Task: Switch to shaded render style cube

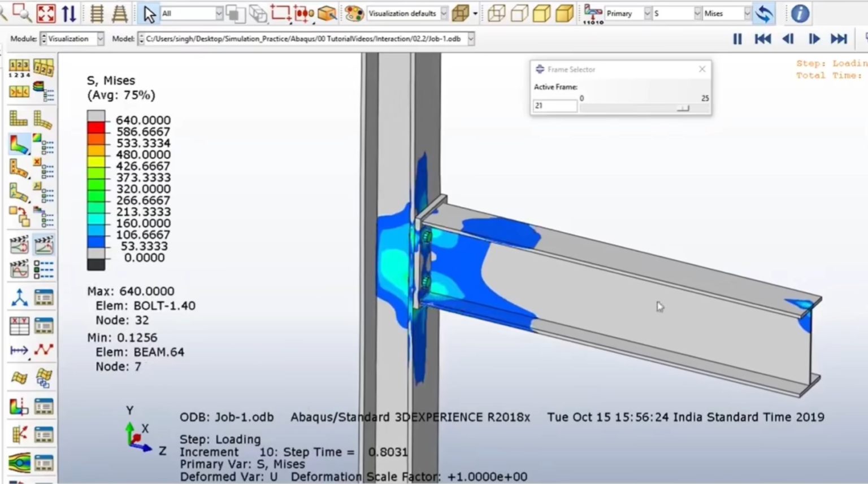Action: pos(564,14)
